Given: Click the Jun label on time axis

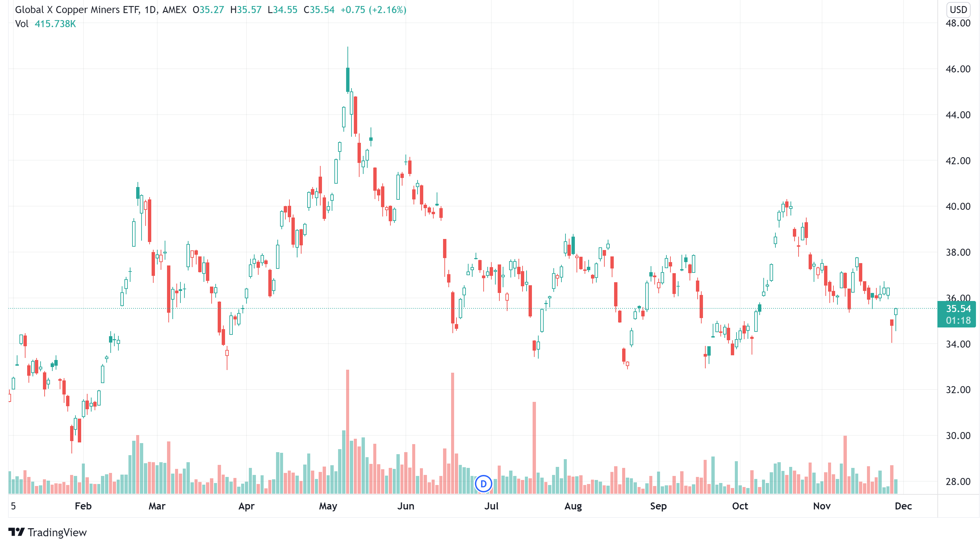Looking at the screenshot, I should tap(406, 506).
